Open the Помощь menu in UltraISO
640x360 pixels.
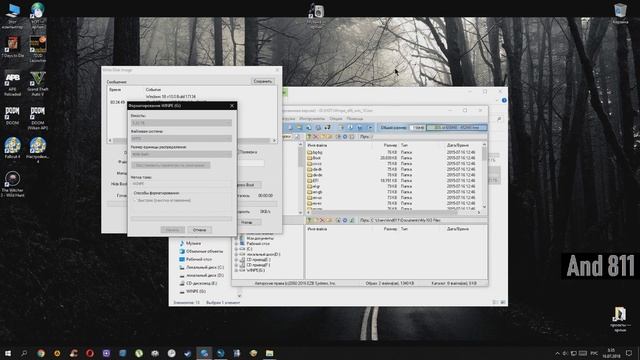pyautogui.click(x=354, y=118)
